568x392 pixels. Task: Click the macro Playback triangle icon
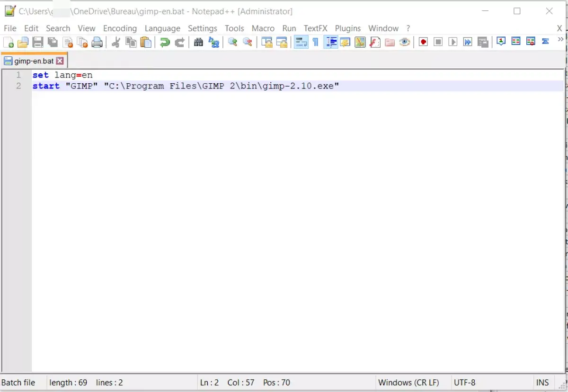[453, 43]
